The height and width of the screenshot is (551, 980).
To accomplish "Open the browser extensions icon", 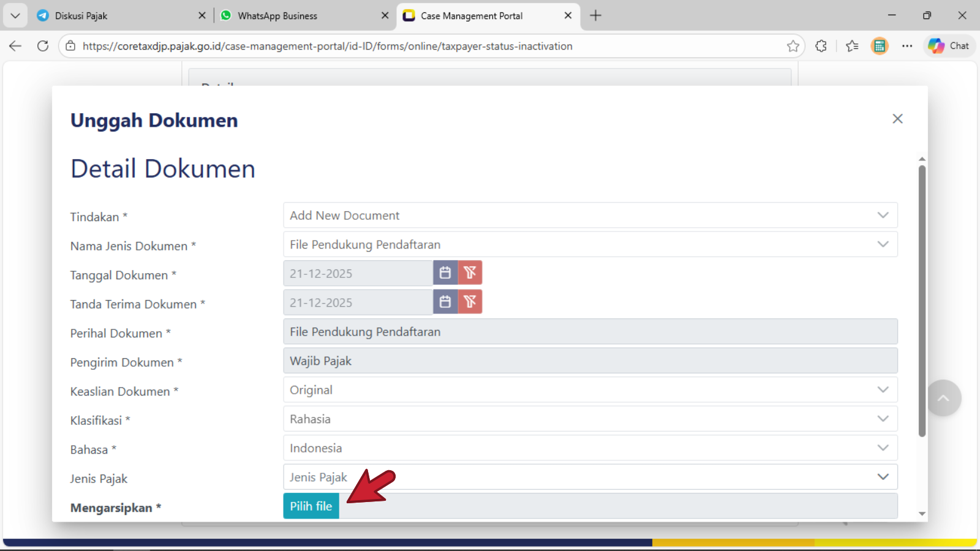I will point(821,46).
